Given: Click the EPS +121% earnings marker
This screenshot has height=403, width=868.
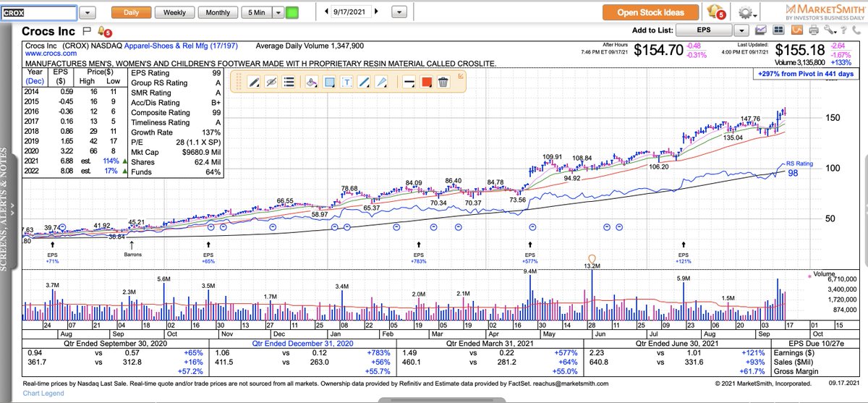Looking at the screenshot, I should [x=684, y=253].
